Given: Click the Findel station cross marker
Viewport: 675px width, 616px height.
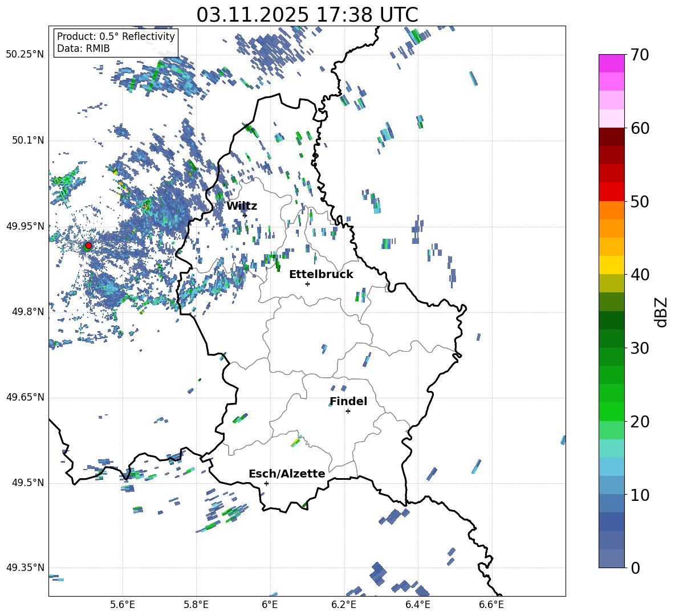Looking at the screenshot, I should pyautogui.click(x=348, y=411).
